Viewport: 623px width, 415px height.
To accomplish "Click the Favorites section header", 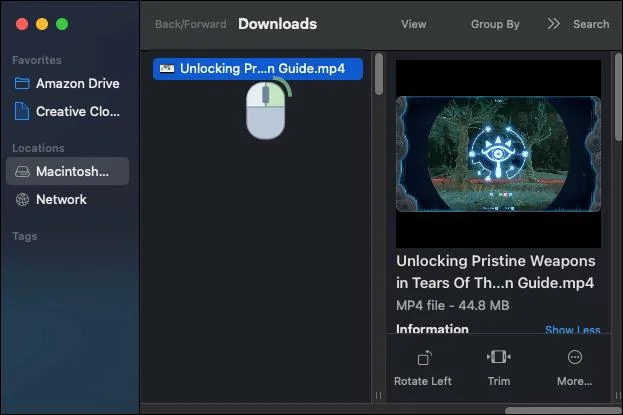I will click(x=37, y=60).
